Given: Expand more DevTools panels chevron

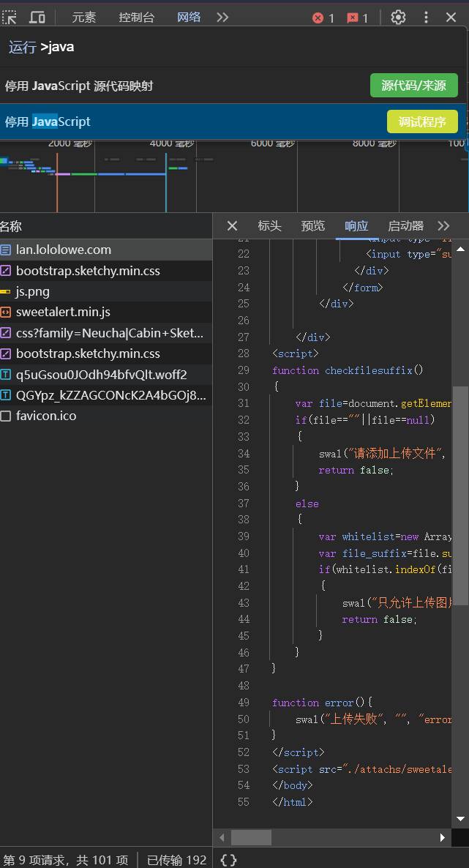Looking at the screenshot, I should pyautogui.click(x=222, y=17).
